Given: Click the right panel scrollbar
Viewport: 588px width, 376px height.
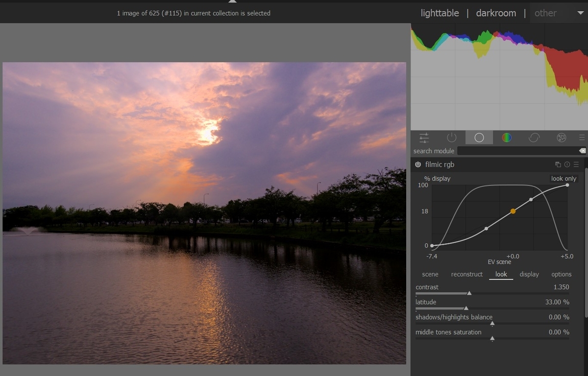Looking at the screenshot, I should pyautogui.click(x=587, y=243).
